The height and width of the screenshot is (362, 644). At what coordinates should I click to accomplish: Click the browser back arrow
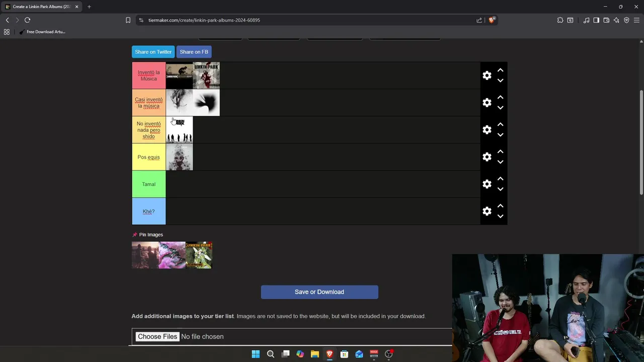pyautogui.click(x=7, y=20)
